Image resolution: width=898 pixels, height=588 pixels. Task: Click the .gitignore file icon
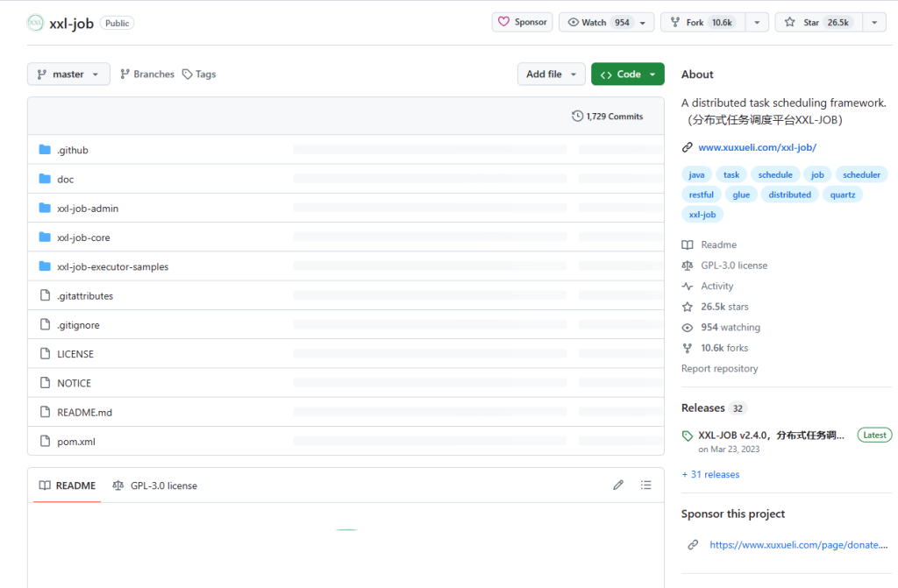45,324
